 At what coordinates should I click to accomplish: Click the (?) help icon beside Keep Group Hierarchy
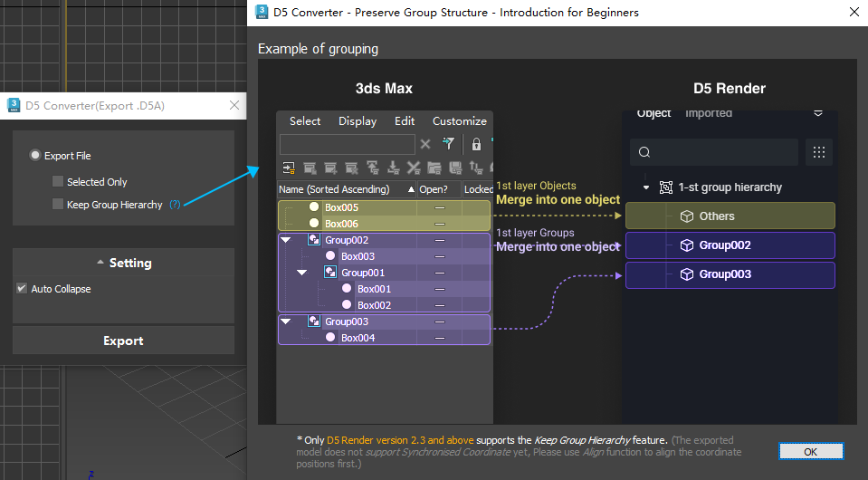pyautogui.click(x=175, y=205)
